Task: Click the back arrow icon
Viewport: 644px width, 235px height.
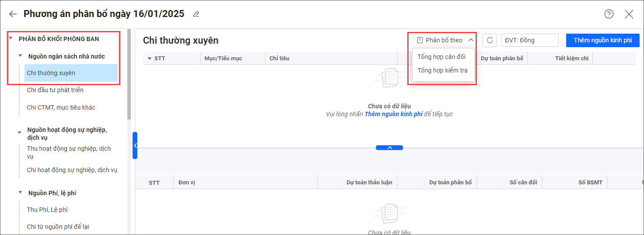Action: coord(13,14)
